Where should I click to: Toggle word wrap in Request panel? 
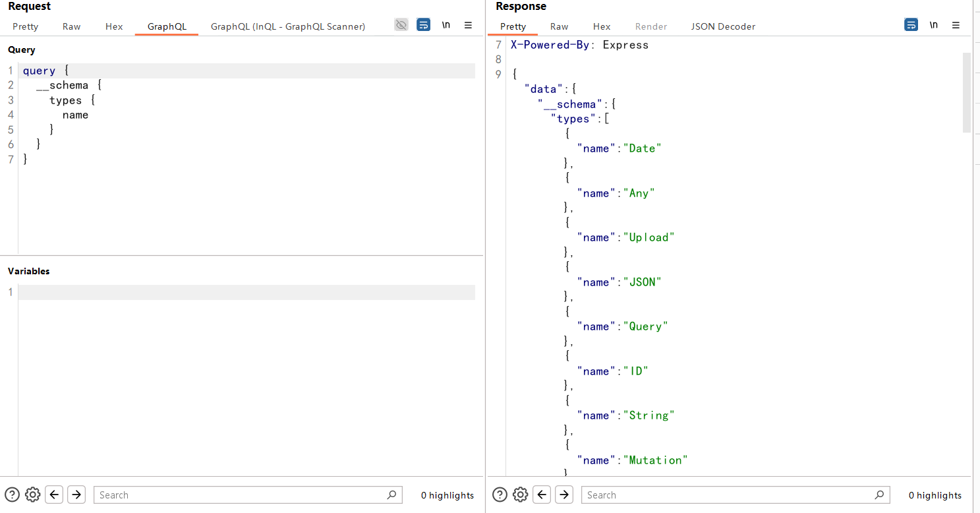pyautogui.click(x=424, y=25)
